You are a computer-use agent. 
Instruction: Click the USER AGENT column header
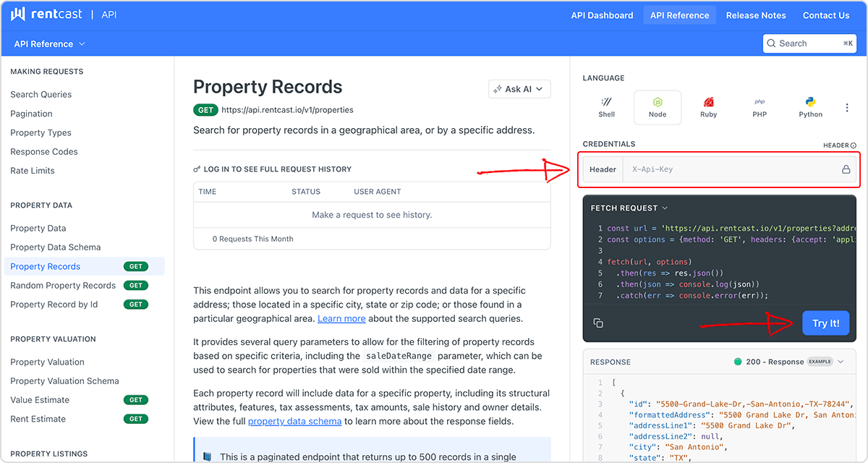(378, 192)
